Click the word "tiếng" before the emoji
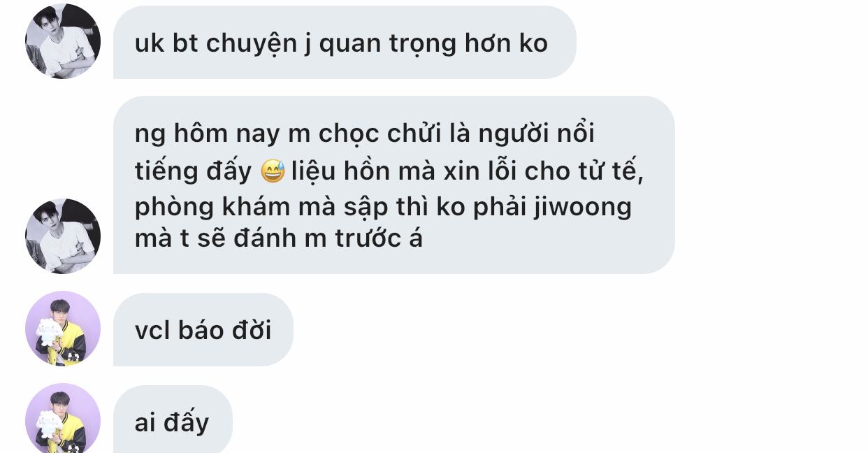Screen dimensions: 868x453 (166, 172)
